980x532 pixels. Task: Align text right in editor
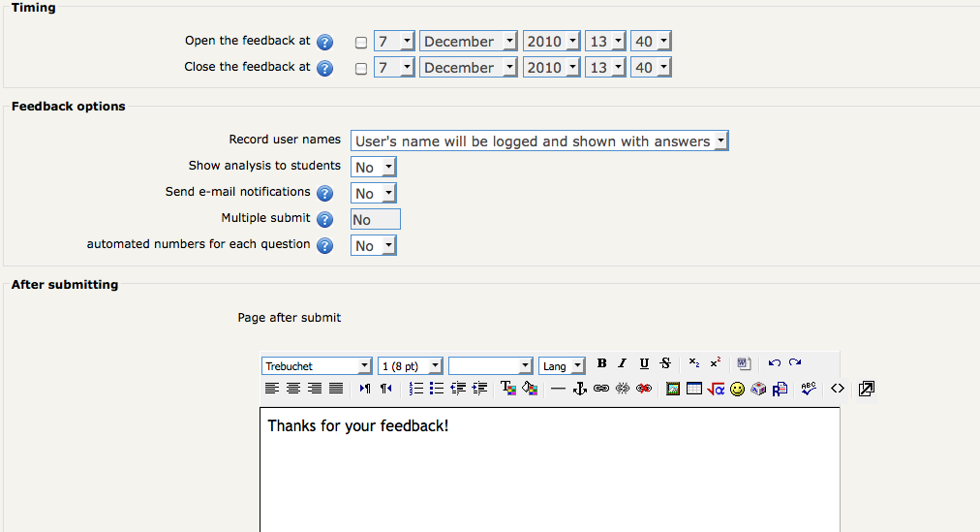coord(315,389)
